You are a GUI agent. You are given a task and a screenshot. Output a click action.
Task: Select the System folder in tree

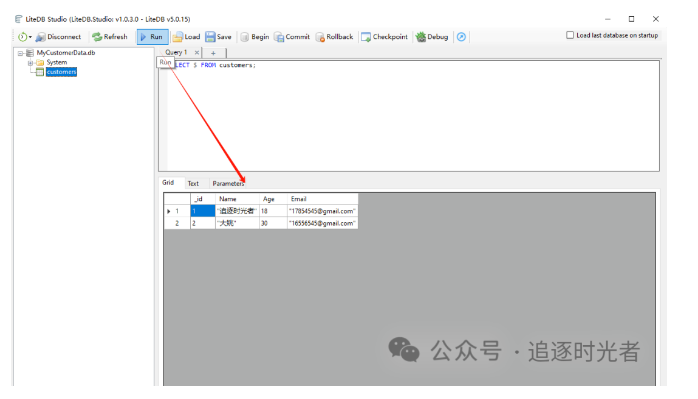tap(57, 62)
